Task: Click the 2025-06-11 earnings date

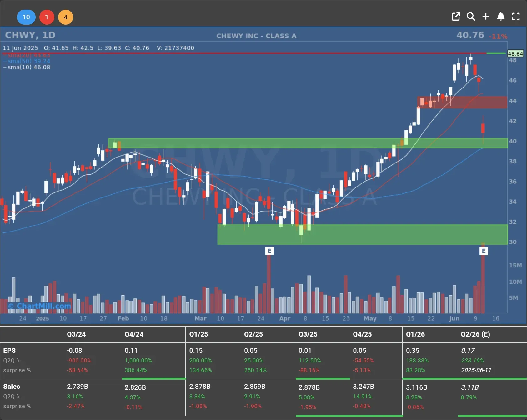Action: [476, 370]
